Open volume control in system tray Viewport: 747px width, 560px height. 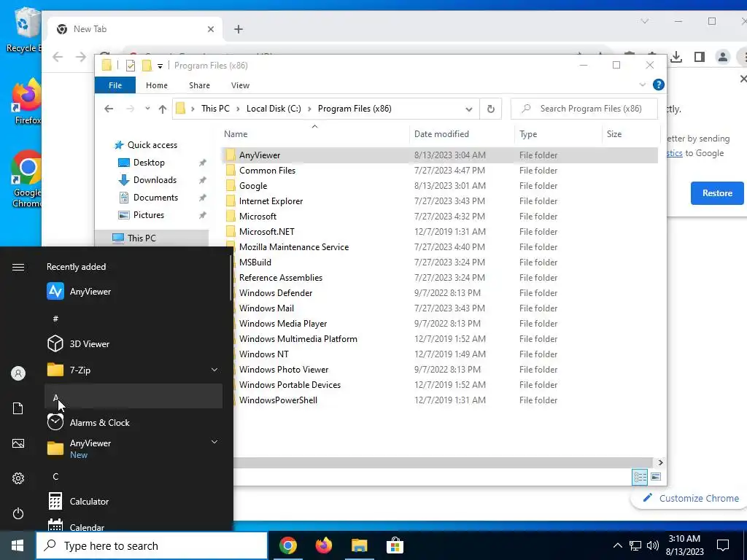coord(653,545)
